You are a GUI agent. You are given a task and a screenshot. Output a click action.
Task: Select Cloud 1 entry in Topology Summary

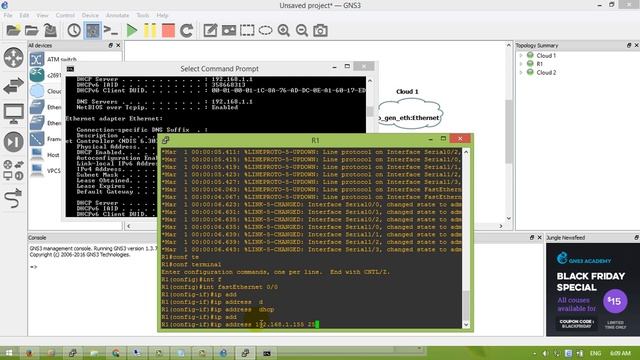pos(546,56)
